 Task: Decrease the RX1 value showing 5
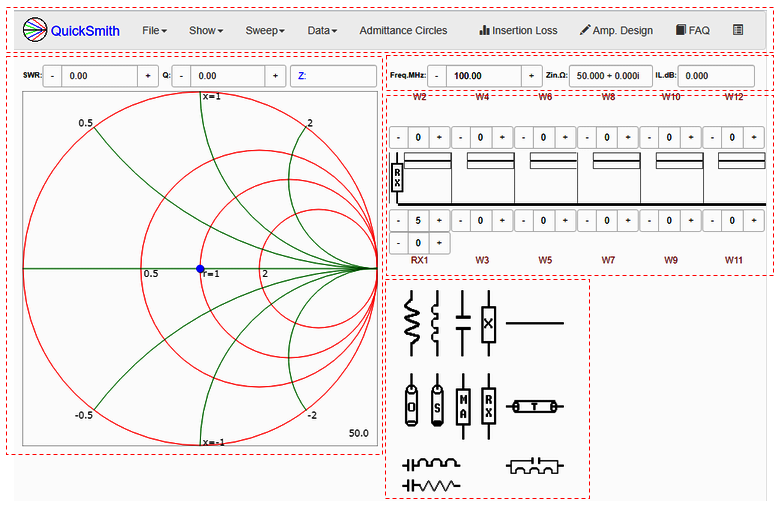tap(398, 220)
